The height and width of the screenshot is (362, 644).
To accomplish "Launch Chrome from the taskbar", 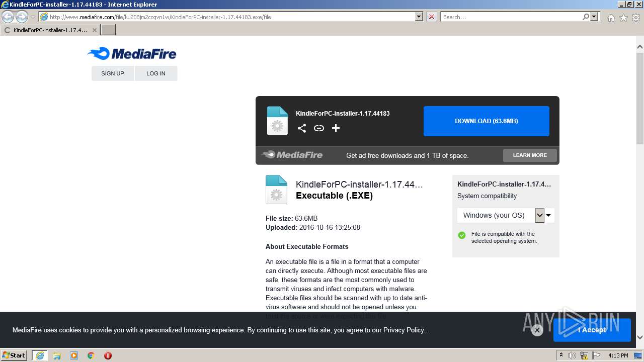I will pyautogui.click(x=91, y=355).
